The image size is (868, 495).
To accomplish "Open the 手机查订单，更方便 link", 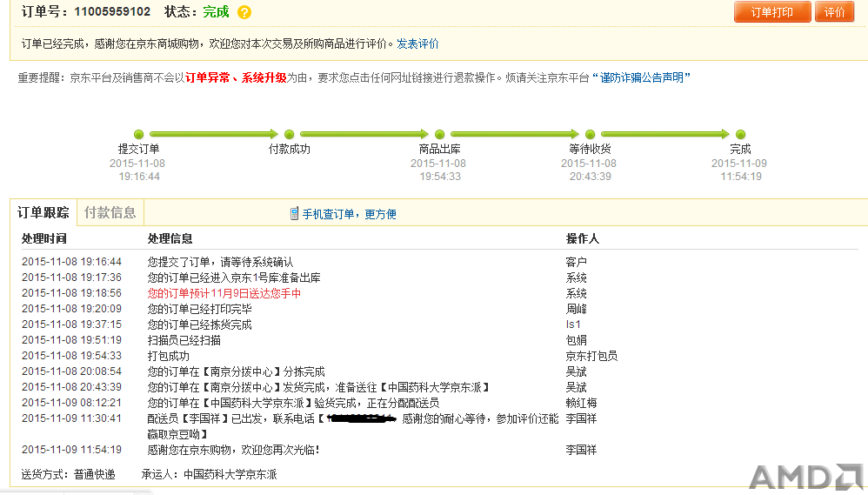I will 350,214.
